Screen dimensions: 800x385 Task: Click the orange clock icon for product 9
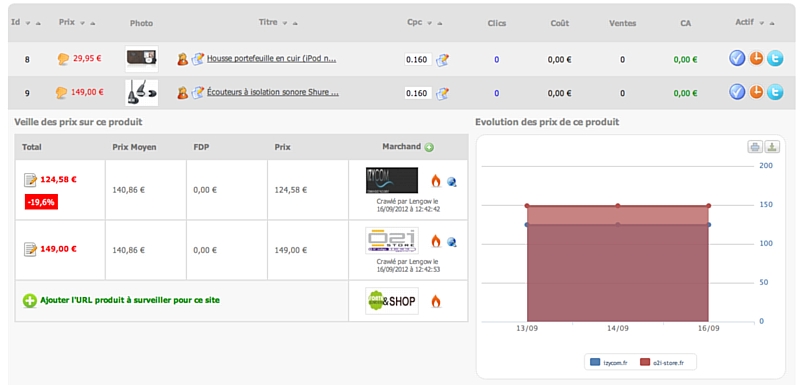tap(756, 93)
